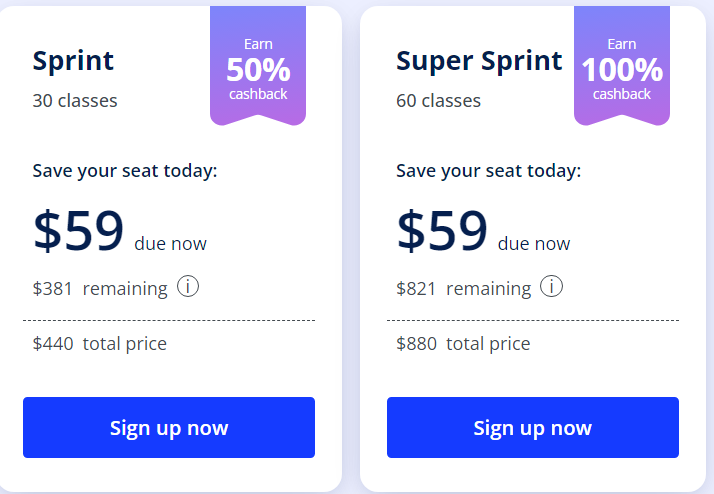
Task: Click Sign up now on Super Sprint plan
Action: click(533, 427)
